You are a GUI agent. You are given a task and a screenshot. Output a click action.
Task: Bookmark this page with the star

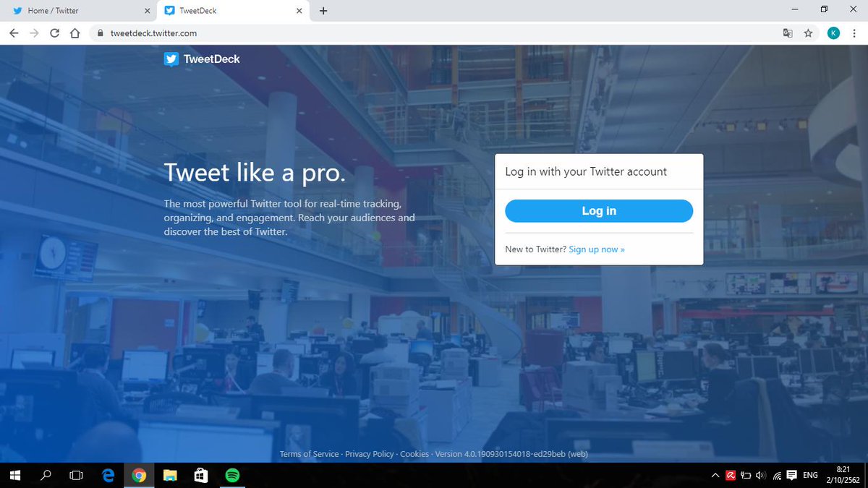click(x=808, y=33)
